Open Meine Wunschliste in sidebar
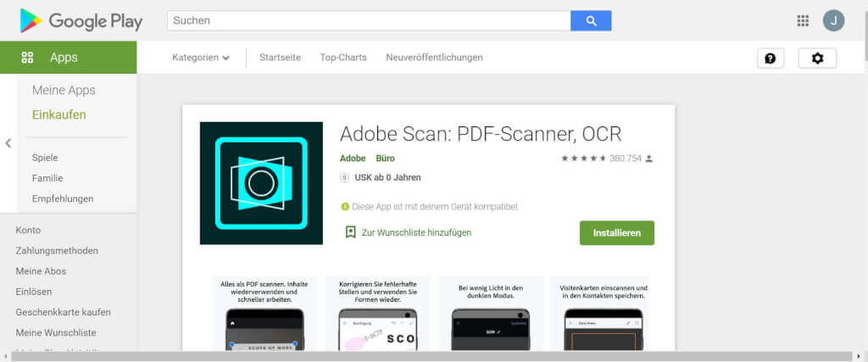The height and width of the screenshot is (362, 868). 56,332
